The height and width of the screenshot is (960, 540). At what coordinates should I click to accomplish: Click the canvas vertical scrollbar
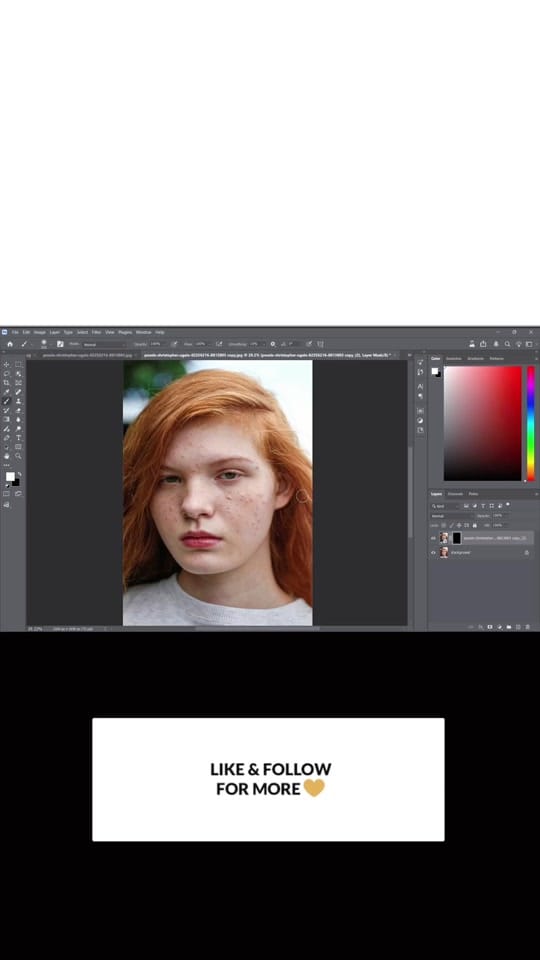coord(410,493)
